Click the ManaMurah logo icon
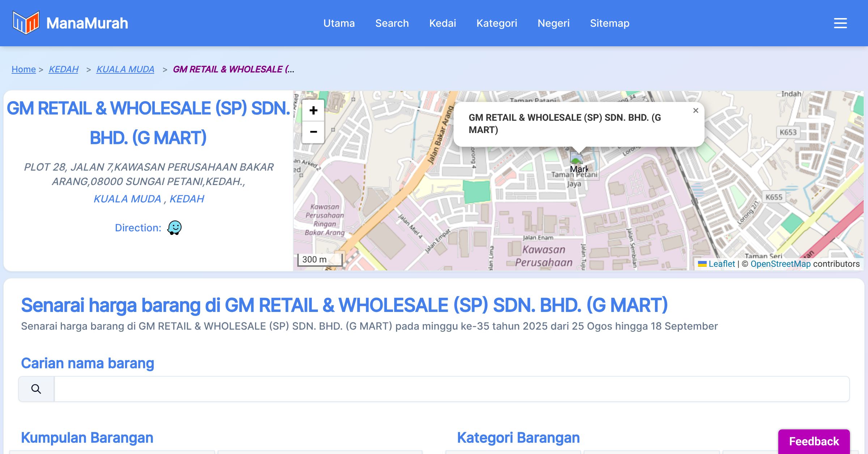868x454 pixels. point(25,23)
